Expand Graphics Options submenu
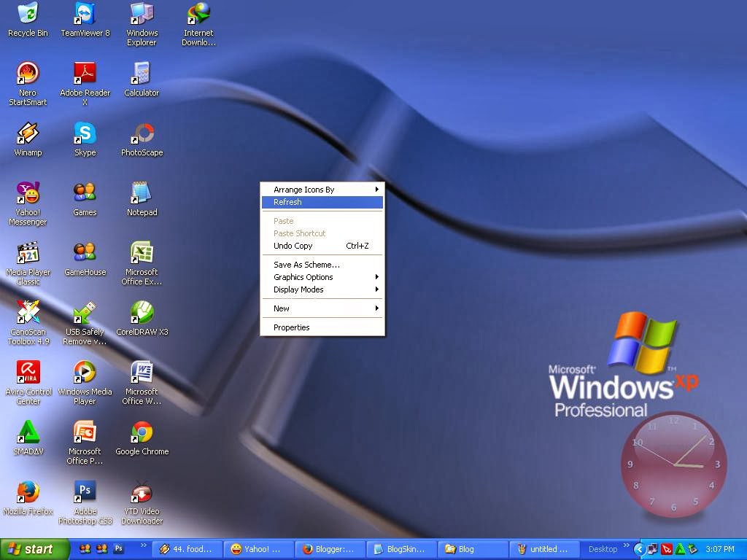 (322, 277)
